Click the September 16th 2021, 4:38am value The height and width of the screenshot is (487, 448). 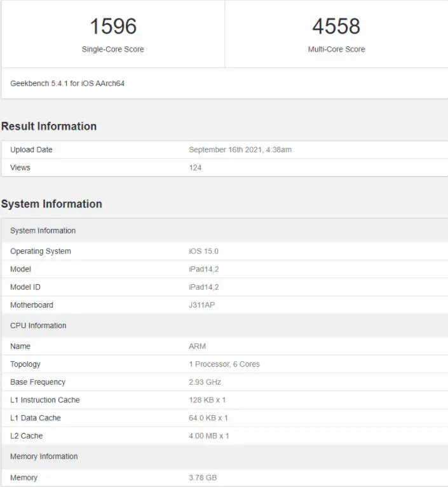click(x=240, y=149)
